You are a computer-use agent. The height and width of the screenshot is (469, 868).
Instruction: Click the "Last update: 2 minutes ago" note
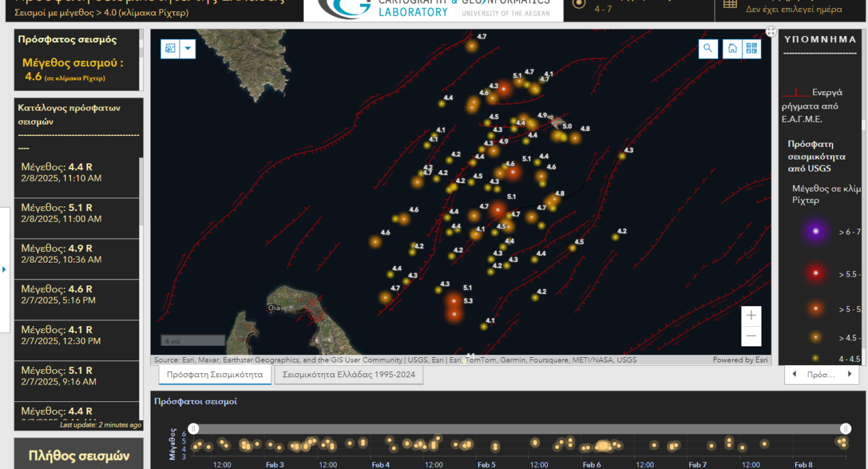point(100,425)
